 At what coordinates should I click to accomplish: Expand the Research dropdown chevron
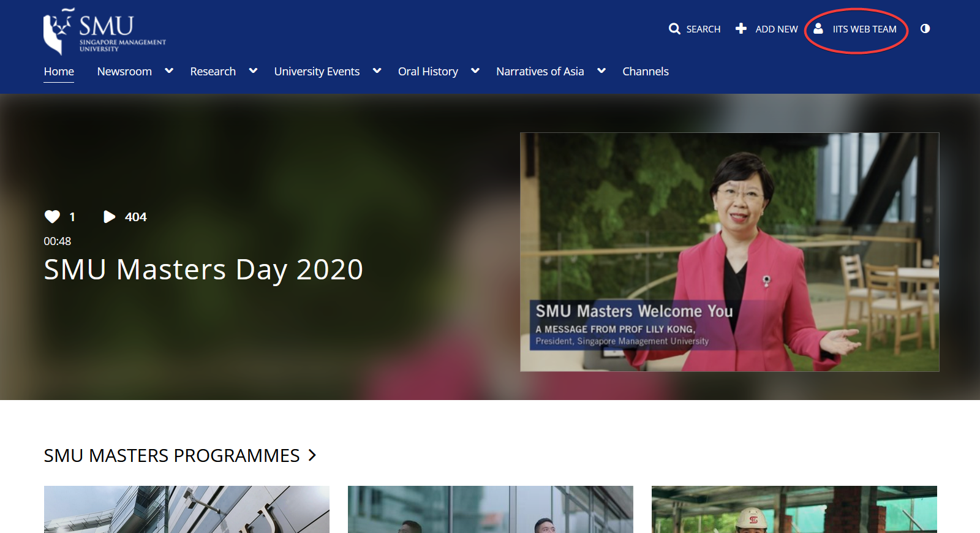click(x=253, y=71)
